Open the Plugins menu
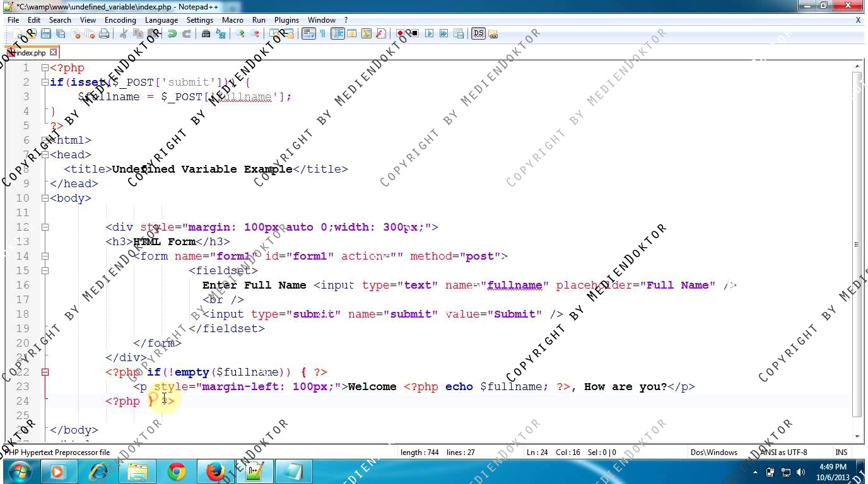 point(286,20)
